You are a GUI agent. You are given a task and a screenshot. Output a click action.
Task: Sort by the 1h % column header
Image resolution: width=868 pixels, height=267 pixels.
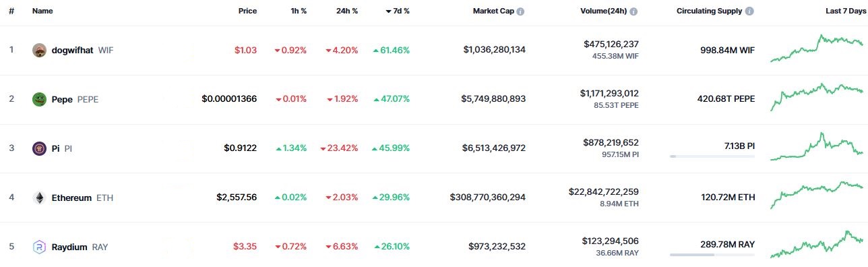point(297,11)
